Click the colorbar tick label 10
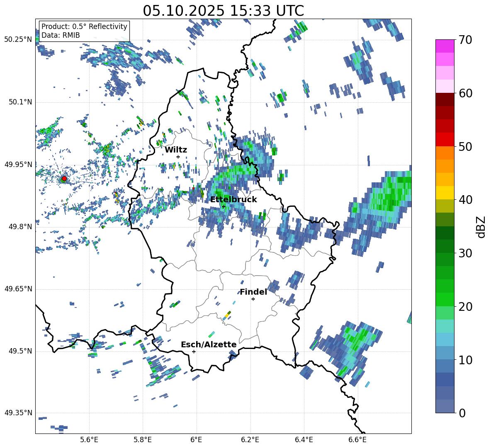Viewport: 491px width, 448px height. coord(465,360)
